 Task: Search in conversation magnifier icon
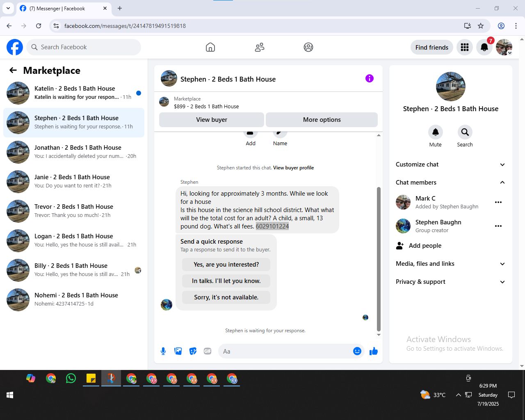[465, 132]
